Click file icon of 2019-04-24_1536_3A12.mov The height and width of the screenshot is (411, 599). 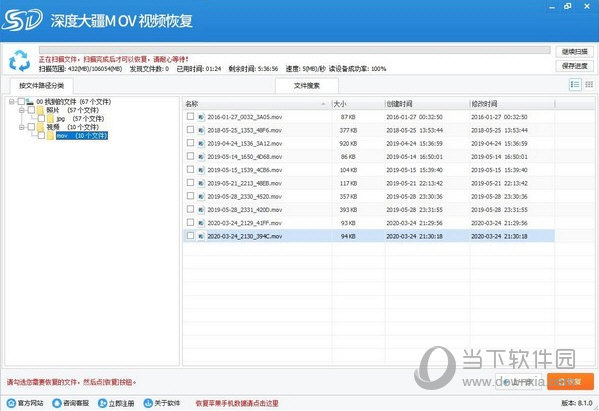(201, 144)
